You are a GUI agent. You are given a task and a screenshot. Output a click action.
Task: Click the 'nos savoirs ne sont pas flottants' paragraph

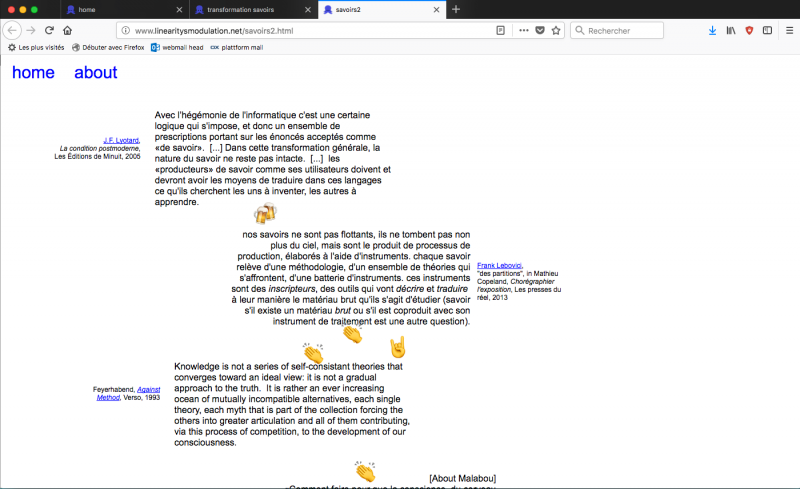tap(351, 278)
